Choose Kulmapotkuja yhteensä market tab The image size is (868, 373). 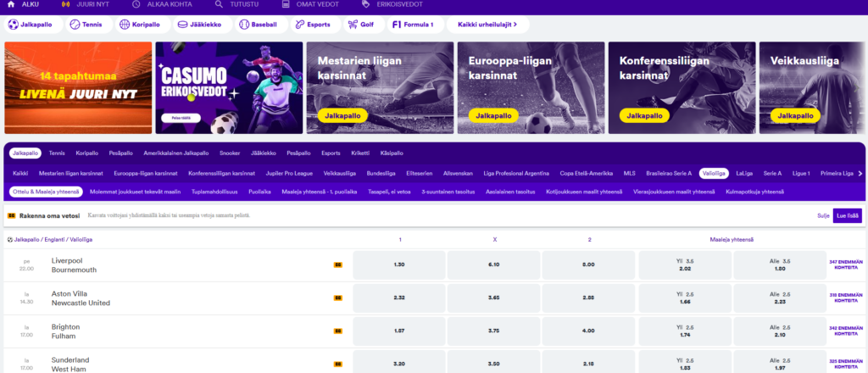[x=754, y=192]
